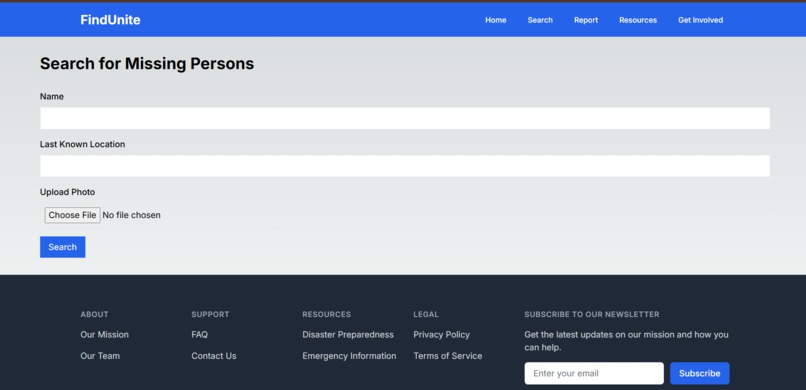806x390 pixels.
Task: Open Disaster Preparedness footer link
Action: [x=348, y=335]
